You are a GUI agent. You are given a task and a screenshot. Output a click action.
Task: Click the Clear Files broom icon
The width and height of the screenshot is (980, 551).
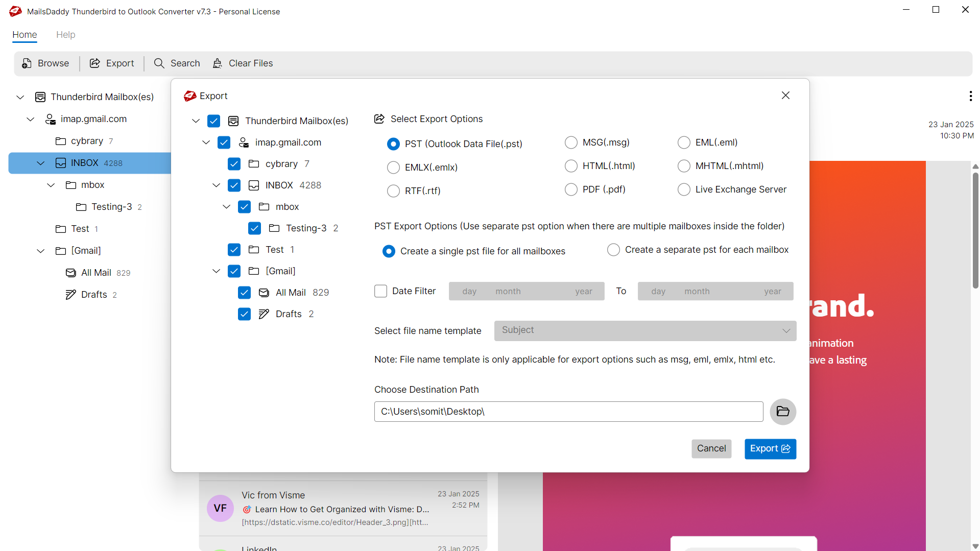(218, 63)
